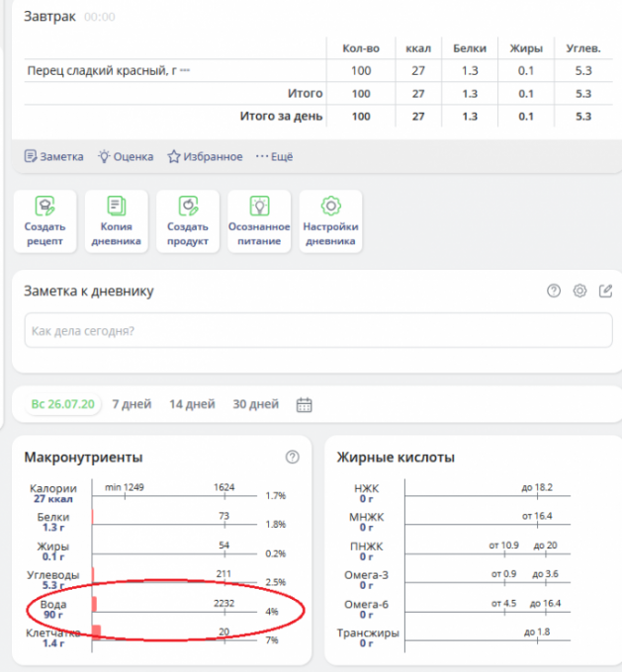Switch to 14 дней period tab
This screenshot has width=622, height=672.
[192, 404]
